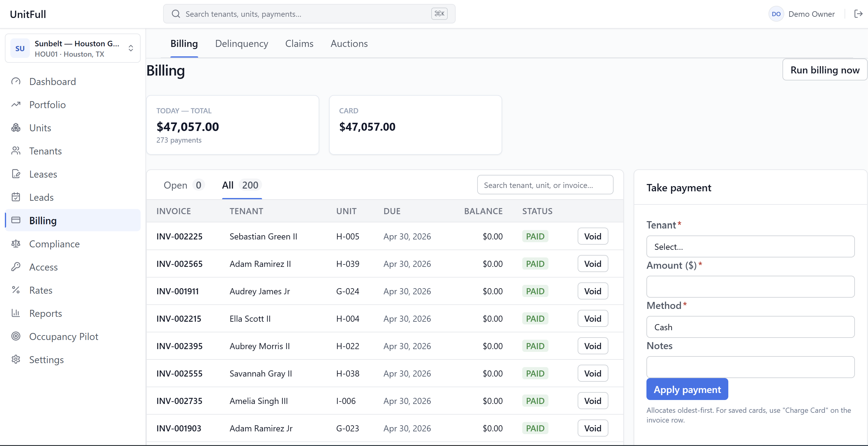This screenshot has height=446, width=868.
Task: Click the Amount ($) input
Action: (751, 287)
